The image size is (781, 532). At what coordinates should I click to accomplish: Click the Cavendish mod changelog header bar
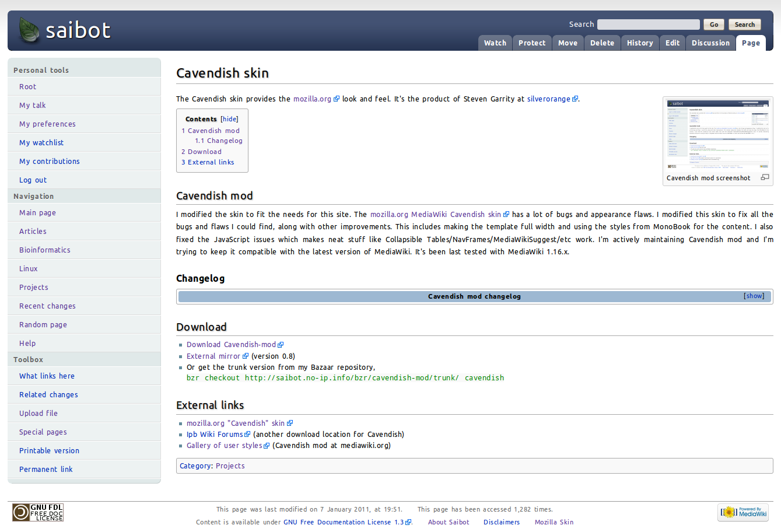point(474,296)
